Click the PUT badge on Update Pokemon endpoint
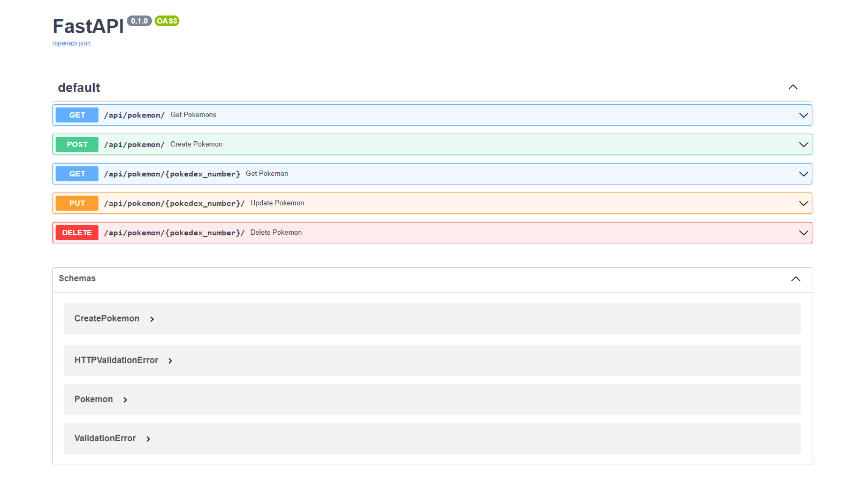This screenshot has width=868, height=485. tap(77, 203)
